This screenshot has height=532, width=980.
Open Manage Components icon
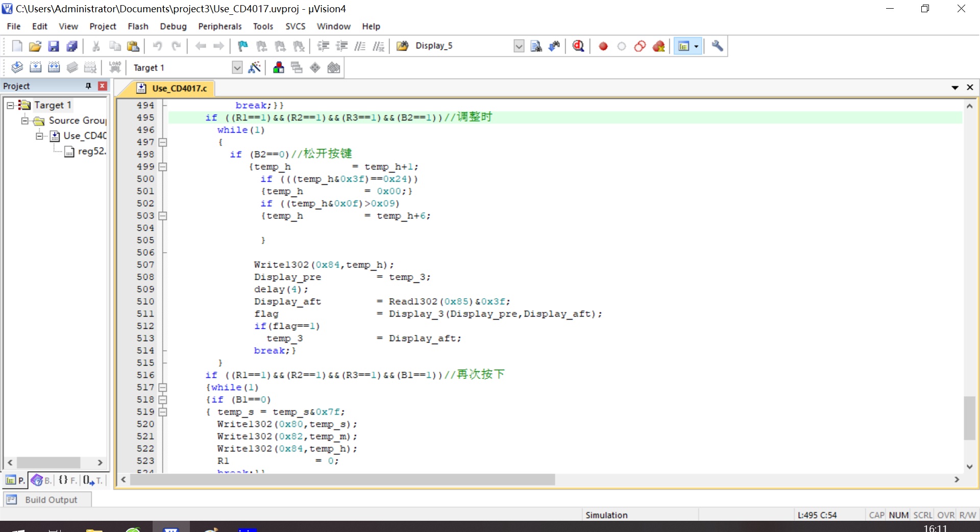tap(278, 67)
